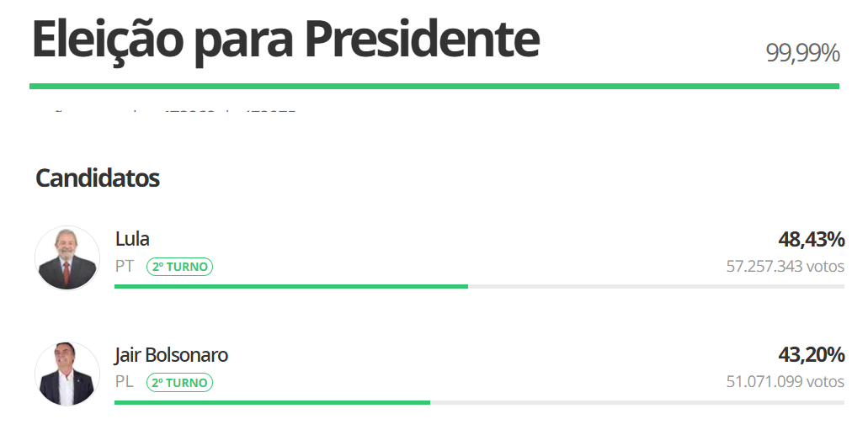Click the 51.071.099 votos count
This screenshot has height=435, width=868.
click(785, 382)
